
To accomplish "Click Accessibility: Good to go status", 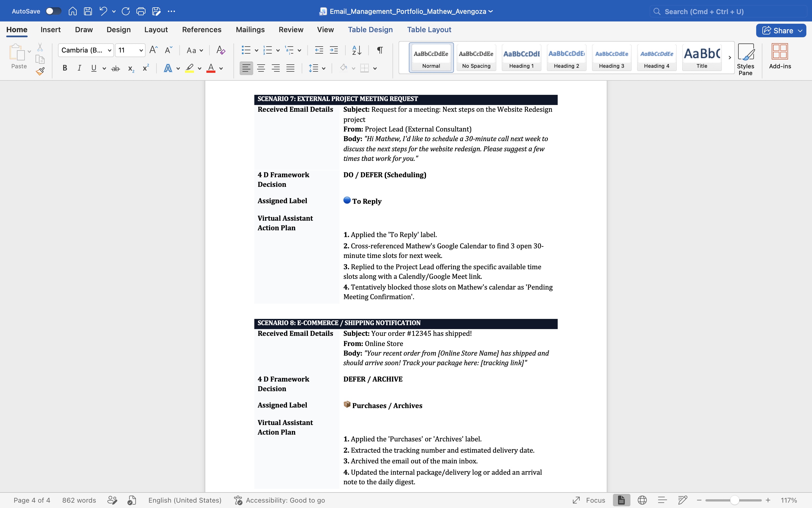I will point(279,500).
